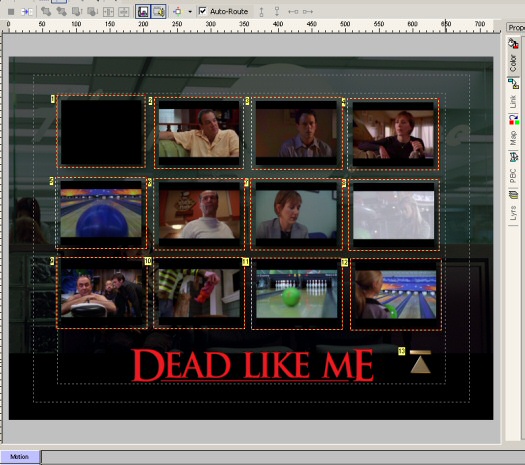
Task: Click the colored square routing icon
Action: coord(177,12)
